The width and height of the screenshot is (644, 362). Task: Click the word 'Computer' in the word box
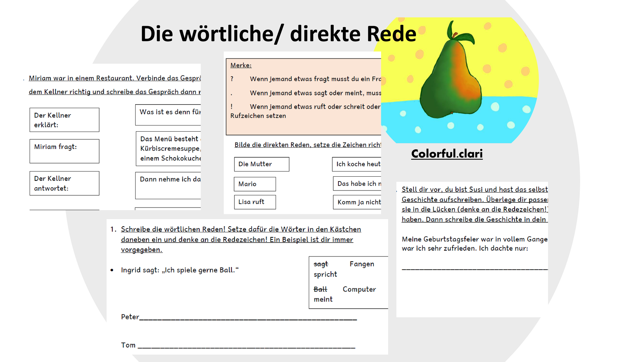(x=359, y=289)
